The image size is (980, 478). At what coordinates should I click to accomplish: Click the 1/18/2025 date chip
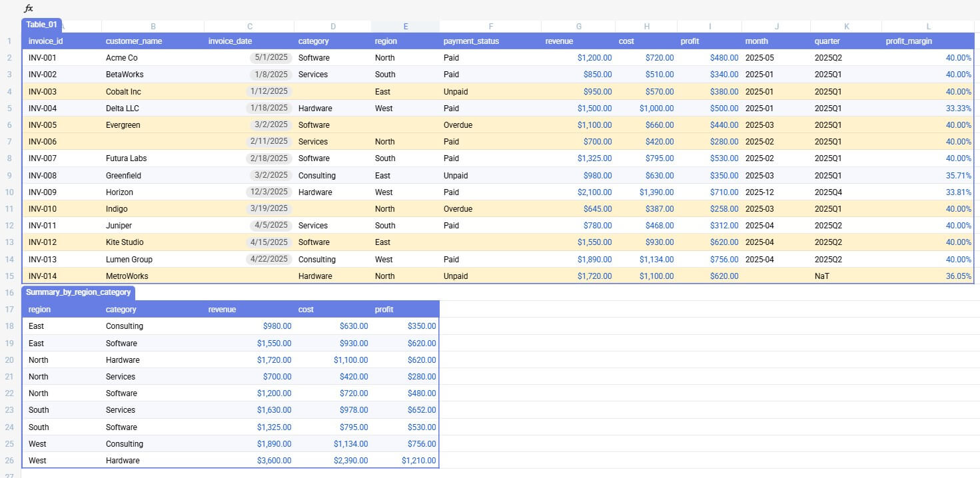click(x=269, y=108)
